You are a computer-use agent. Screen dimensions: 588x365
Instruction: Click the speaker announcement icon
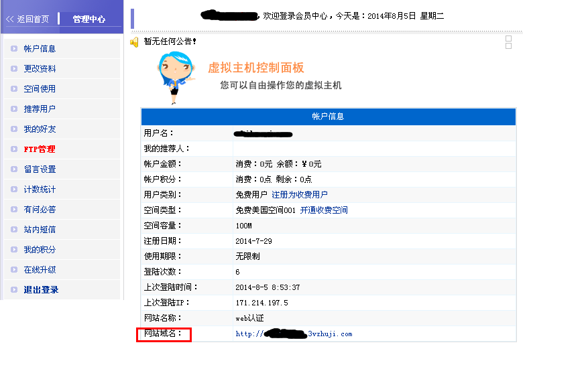click(134, 42)
